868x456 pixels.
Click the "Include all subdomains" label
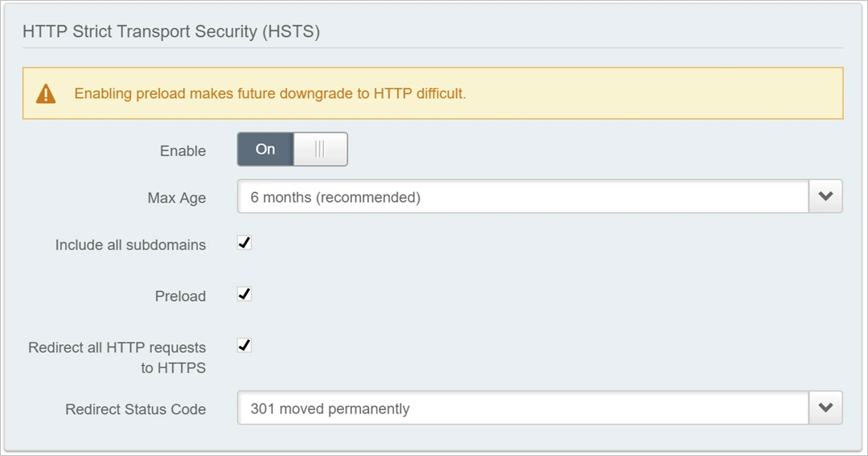click(130, 244)
